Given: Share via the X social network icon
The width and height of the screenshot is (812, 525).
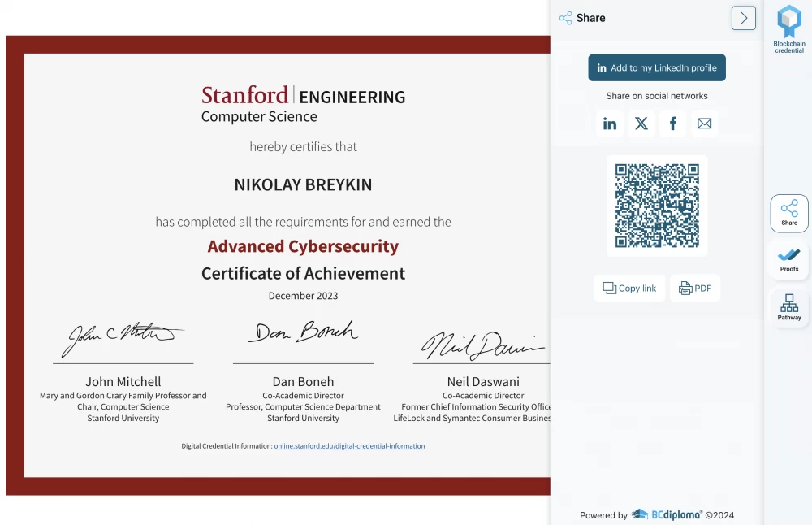Looking at the screenshot, I should pos(641,123).
